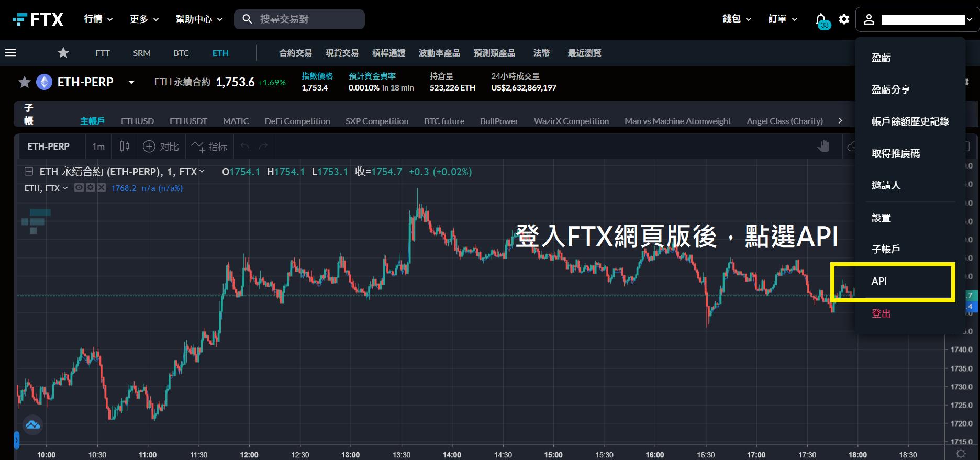Screen dimensions: 980x460
Task: Favorite ETH-PERP with the star toggle
Action: click(x=24, y=82)
